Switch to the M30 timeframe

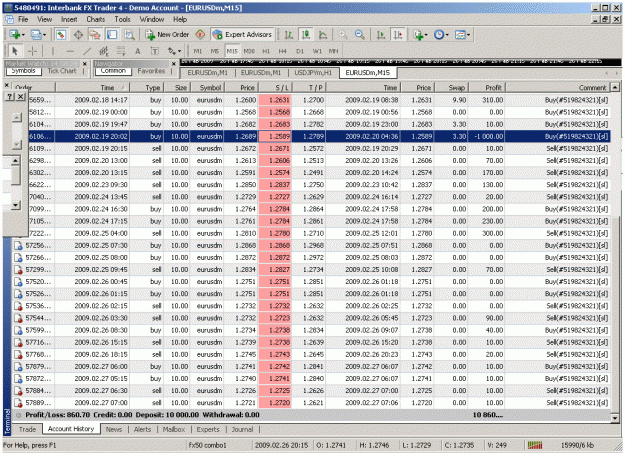coord(249,51)
